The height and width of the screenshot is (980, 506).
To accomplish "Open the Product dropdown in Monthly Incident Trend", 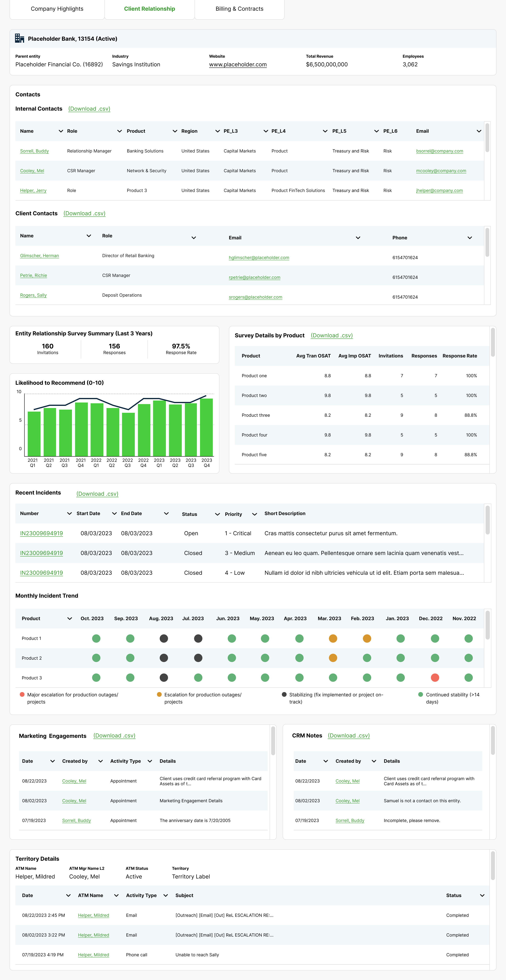I will 69,619.
